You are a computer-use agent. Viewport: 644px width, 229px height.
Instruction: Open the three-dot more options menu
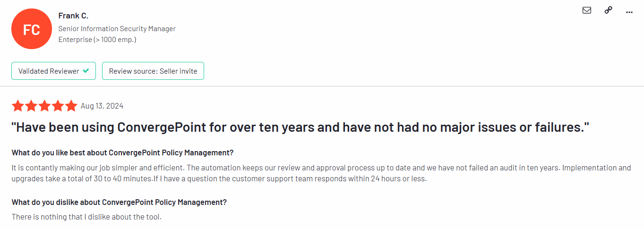tap(629, 12)
